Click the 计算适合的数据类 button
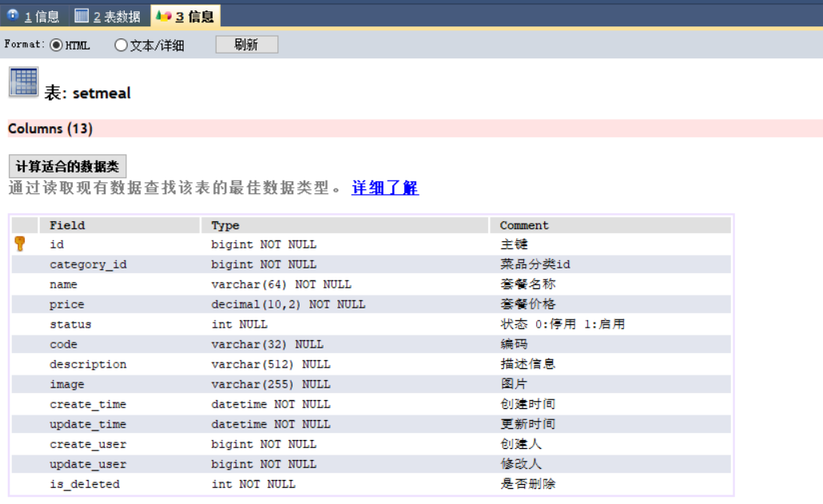 click(67, 166)
